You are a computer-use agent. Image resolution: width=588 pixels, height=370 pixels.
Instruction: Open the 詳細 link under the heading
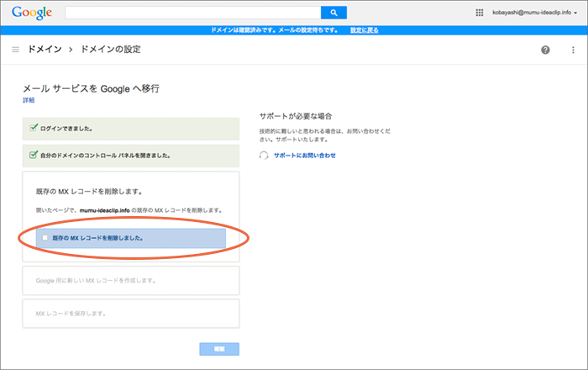click(29, 100)
